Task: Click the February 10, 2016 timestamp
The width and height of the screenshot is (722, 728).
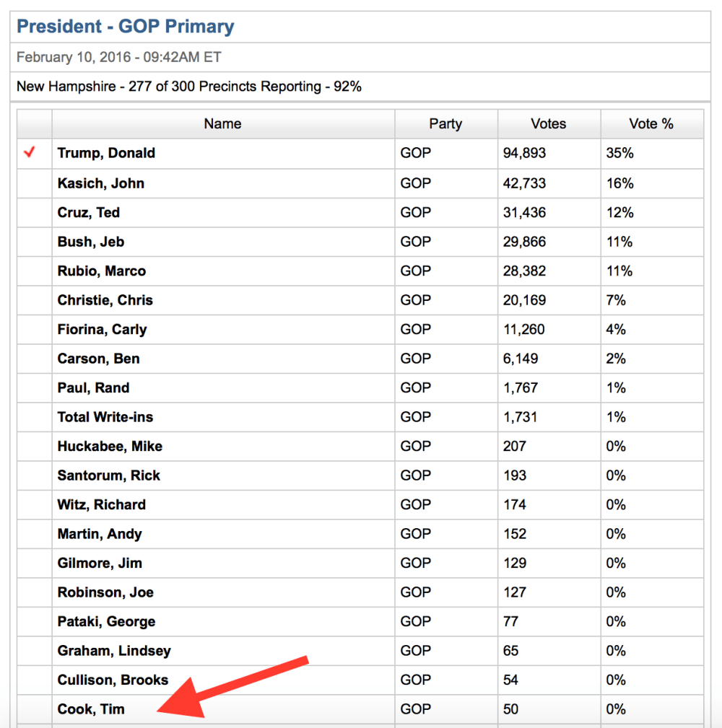Action: pyautogui.click(x=119, y=57)
